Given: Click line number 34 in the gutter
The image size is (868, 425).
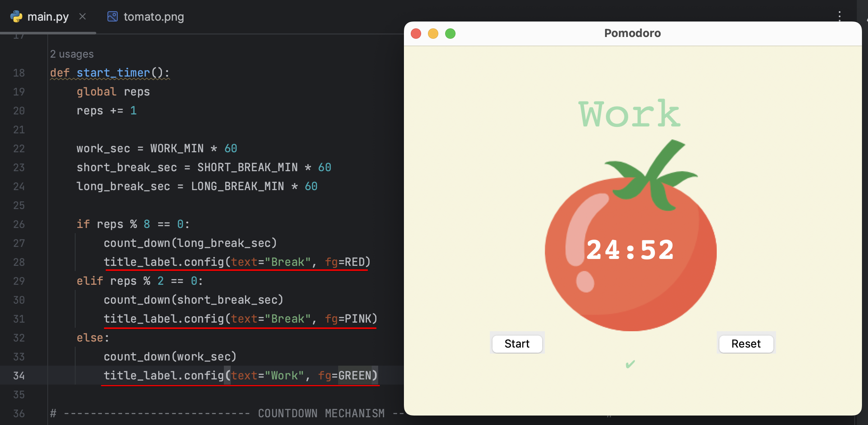Looking at the screenshot, I should 19,376.
